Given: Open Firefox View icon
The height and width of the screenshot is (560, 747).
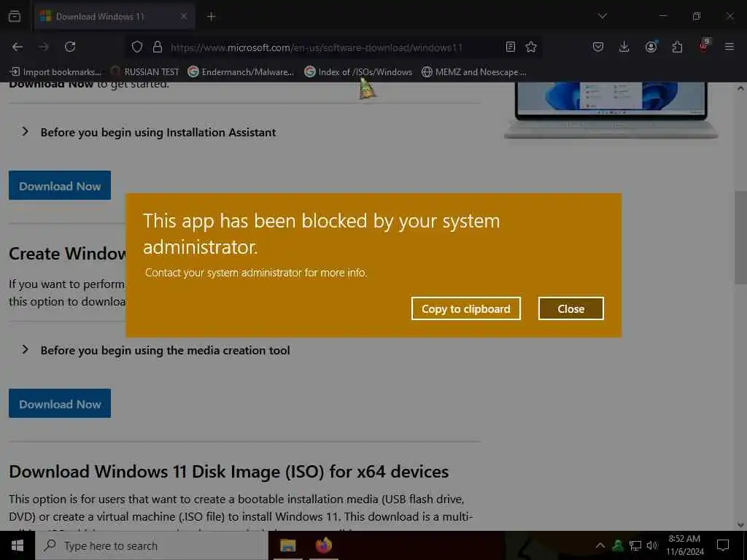Looking at the screenshot, I should (15, 16).
